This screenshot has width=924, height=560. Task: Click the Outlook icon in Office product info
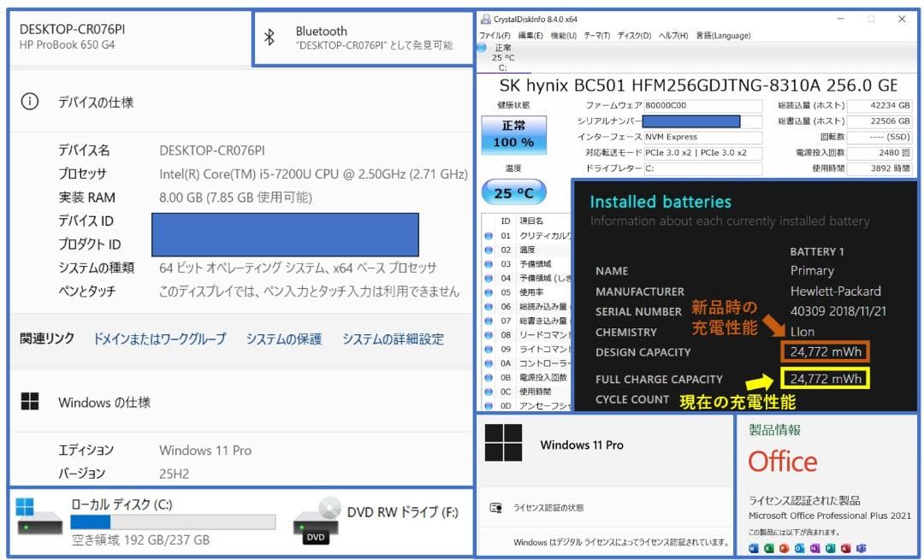click(800, 548)
